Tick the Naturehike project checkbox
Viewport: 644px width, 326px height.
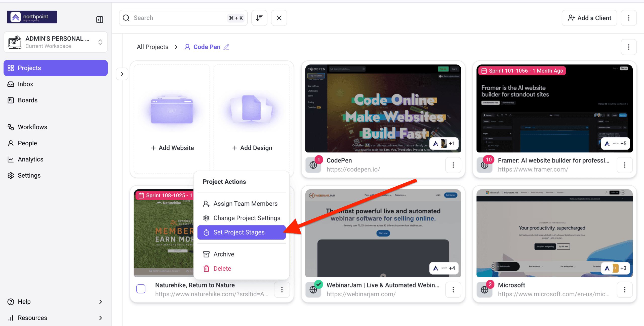(141, 289)
